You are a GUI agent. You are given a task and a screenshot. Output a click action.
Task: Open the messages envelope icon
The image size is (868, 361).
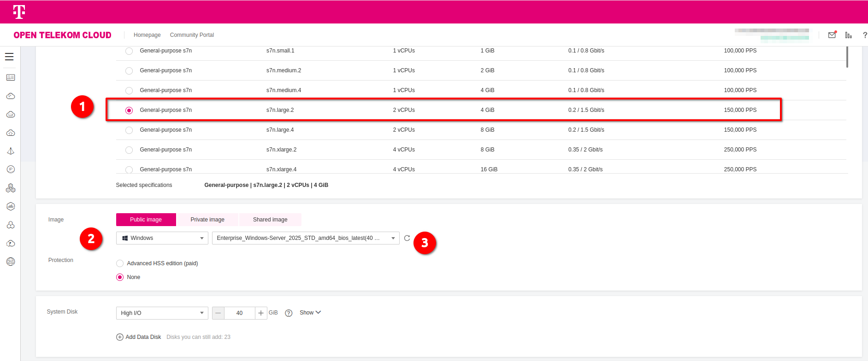(x=832, y=35)
